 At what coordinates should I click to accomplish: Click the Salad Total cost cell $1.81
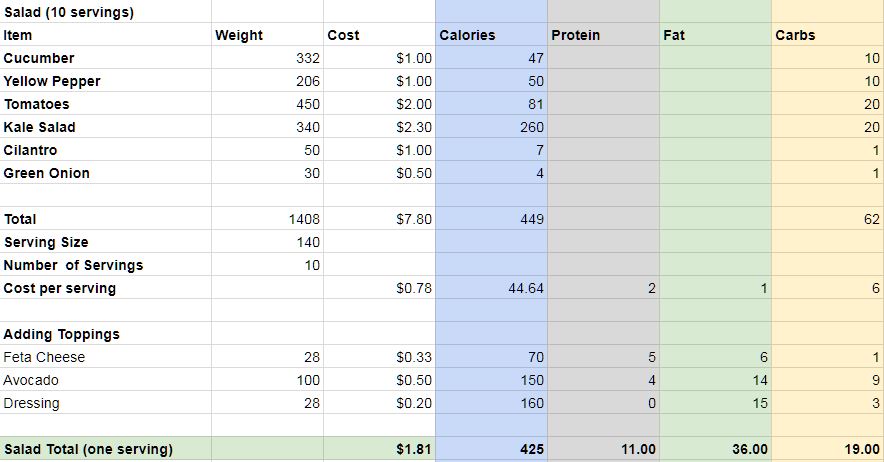point(379,449)
